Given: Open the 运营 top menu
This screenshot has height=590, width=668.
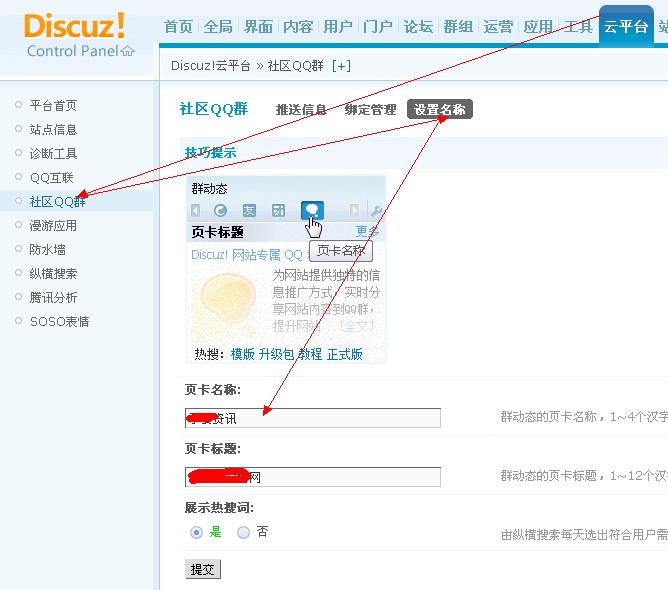Looking at the screenshot, I should tap(498, 26).
